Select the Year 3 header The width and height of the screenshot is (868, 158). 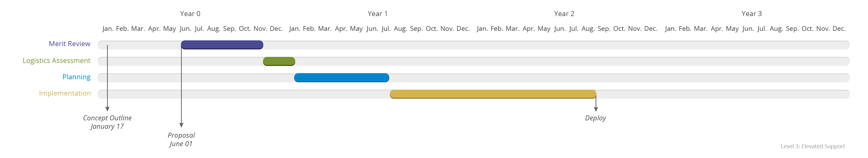[751, 14]
